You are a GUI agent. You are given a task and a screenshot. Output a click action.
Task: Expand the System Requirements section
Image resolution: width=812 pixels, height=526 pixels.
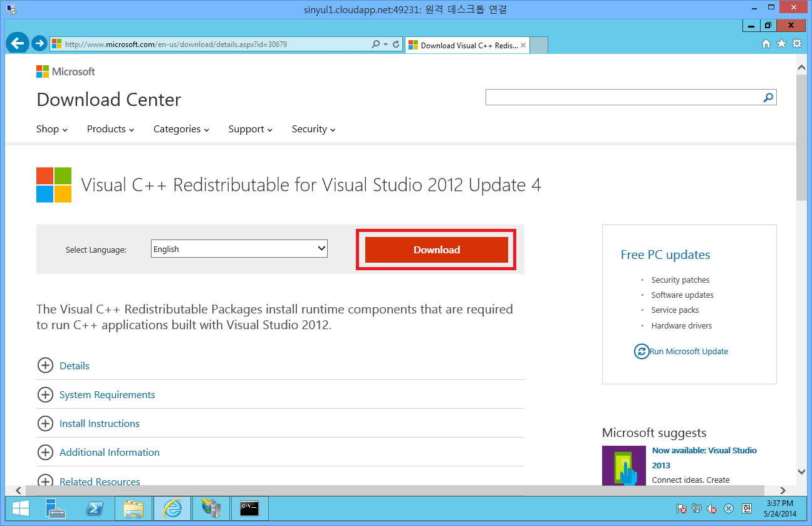pyautogui.click(x=45, y=394)
